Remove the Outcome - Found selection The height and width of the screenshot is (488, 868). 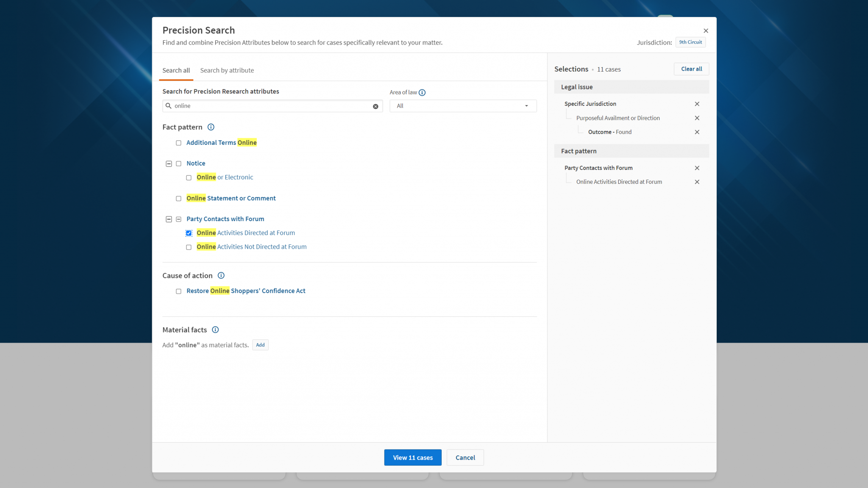(697, 132)
